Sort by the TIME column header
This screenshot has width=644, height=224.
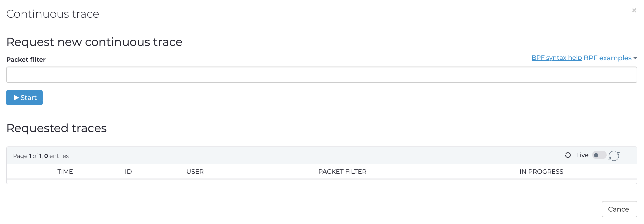[65, 172]
